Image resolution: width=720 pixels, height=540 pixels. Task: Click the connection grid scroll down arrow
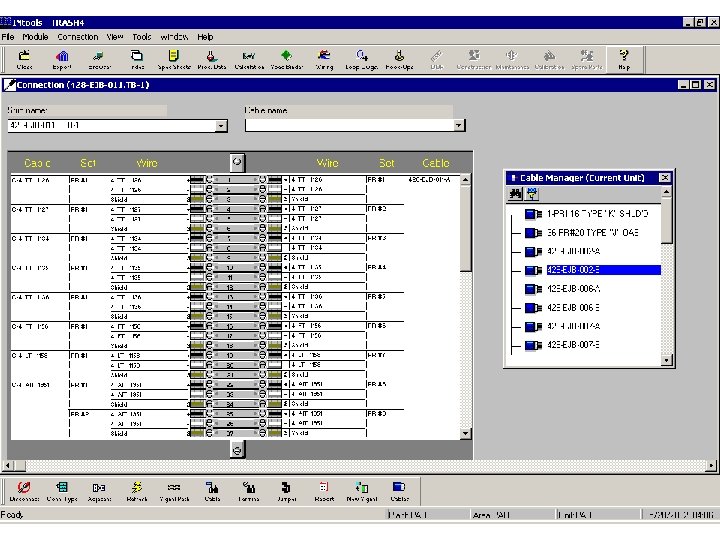pos(465,433)
